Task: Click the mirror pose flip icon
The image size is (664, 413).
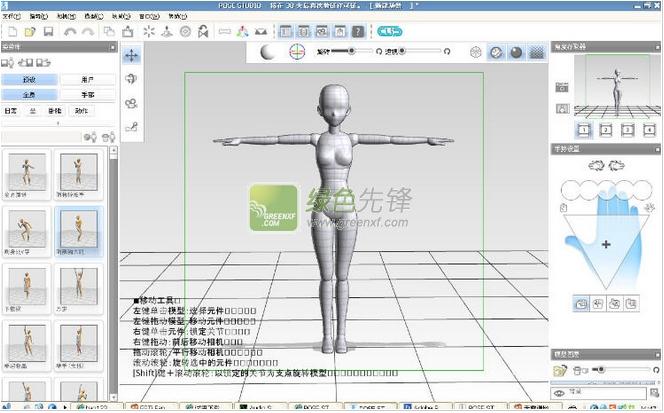Action: [203, 31]
